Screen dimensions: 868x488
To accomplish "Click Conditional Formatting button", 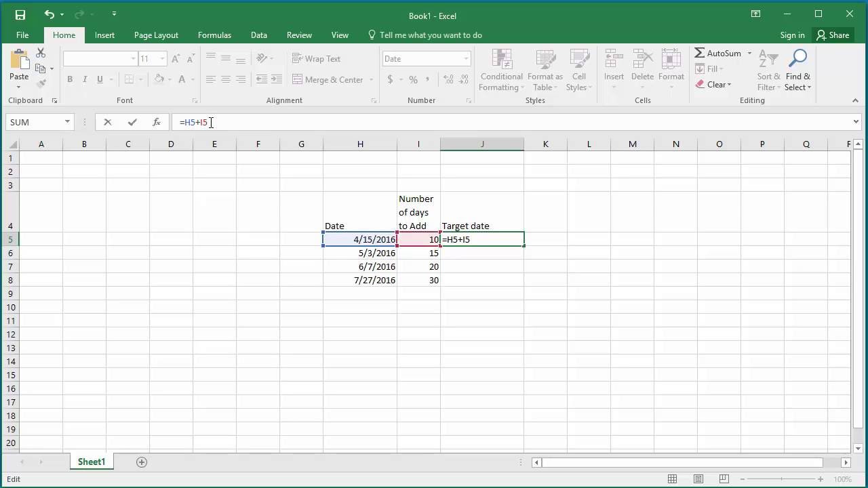I will [502, 70].
